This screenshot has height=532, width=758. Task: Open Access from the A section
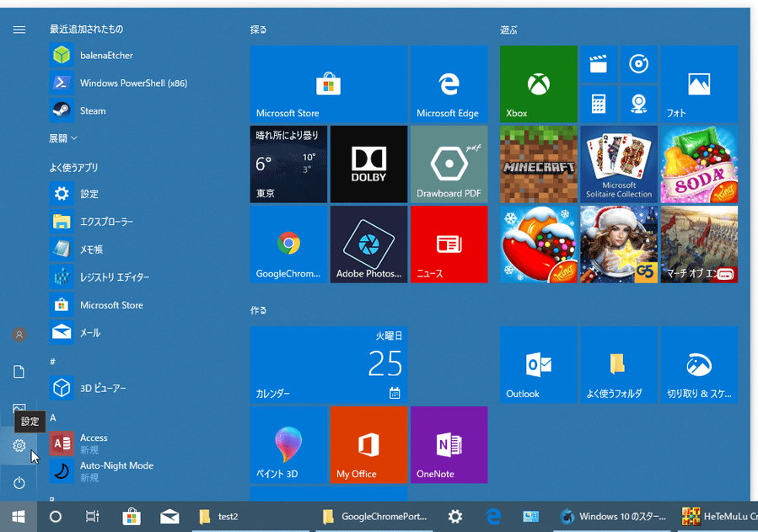click(x=140, y=443)
